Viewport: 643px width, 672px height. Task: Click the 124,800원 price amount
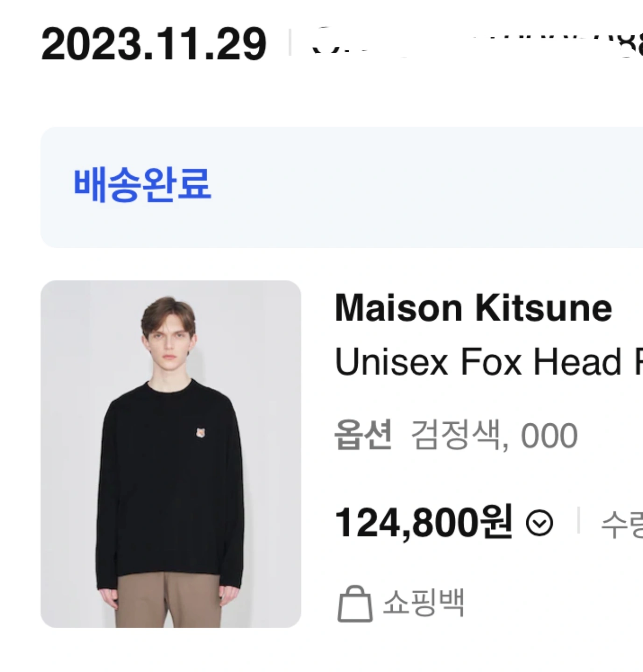[424, 523]
